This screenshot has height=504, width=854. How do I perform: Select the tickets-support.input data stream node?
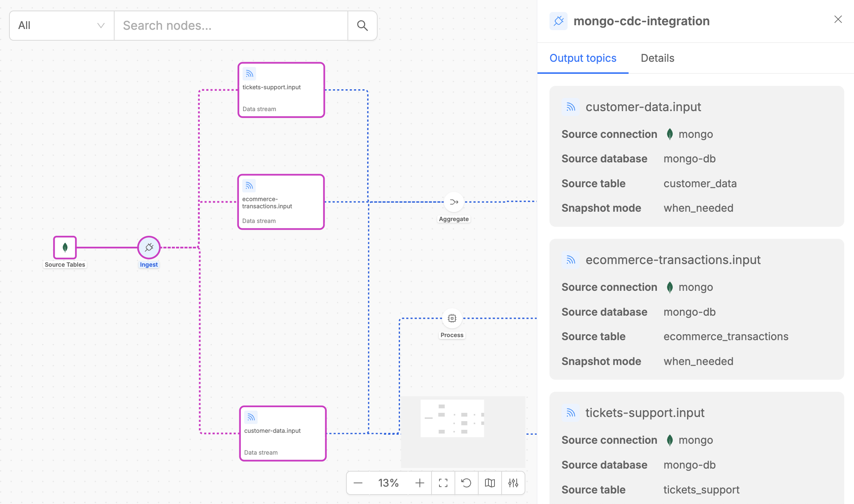[x=281, y=90]
